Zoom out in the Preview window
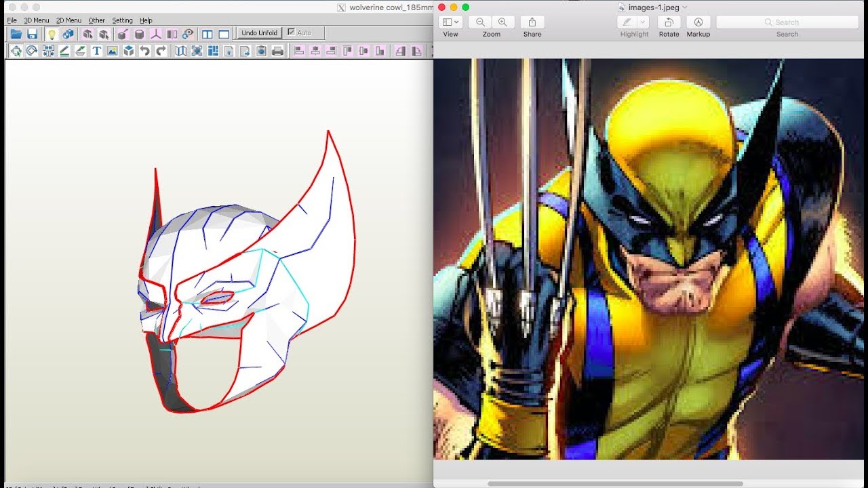This screenshot has height=488, width=868. 480,22
